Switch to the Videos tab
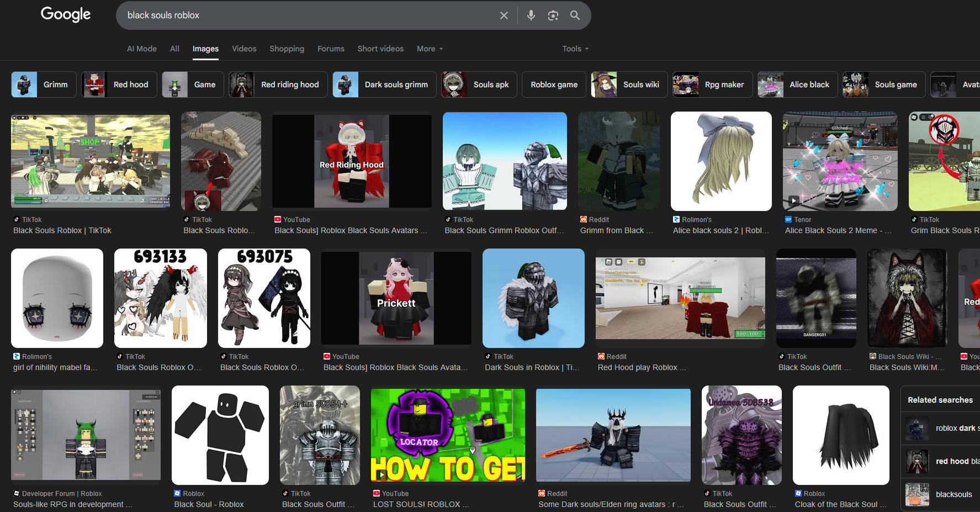The image size is (980, 512). [244, 49]
